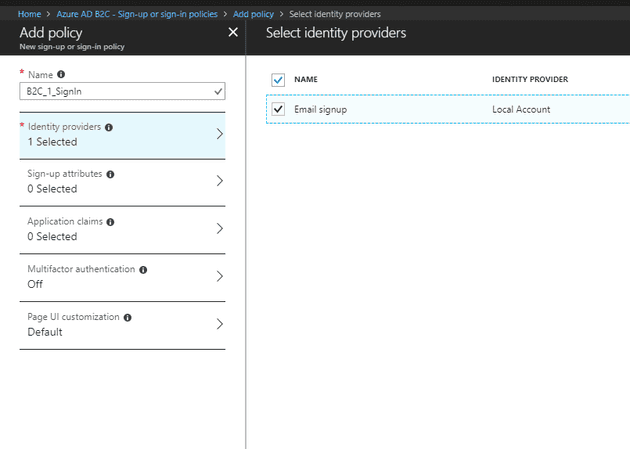Click the Local Account cell
The width and height of the screenshot is (630, 449).
[x=521, y=109]
